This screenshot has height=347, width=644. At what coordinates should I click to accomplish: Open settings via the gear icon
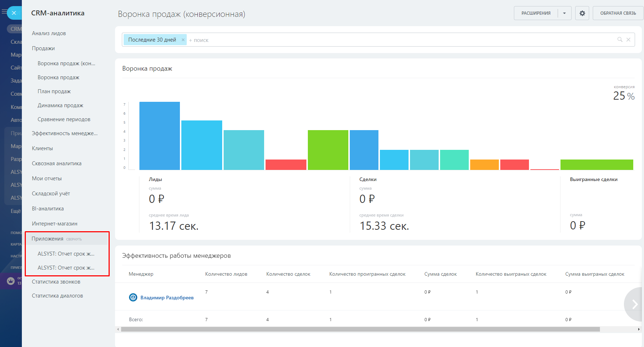point(582,13)
